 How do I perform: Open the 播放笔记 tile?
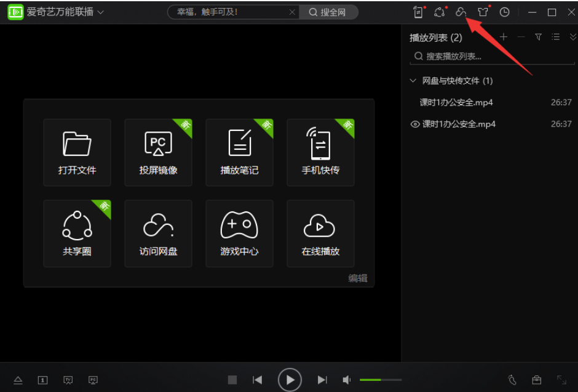click(239, 152)
